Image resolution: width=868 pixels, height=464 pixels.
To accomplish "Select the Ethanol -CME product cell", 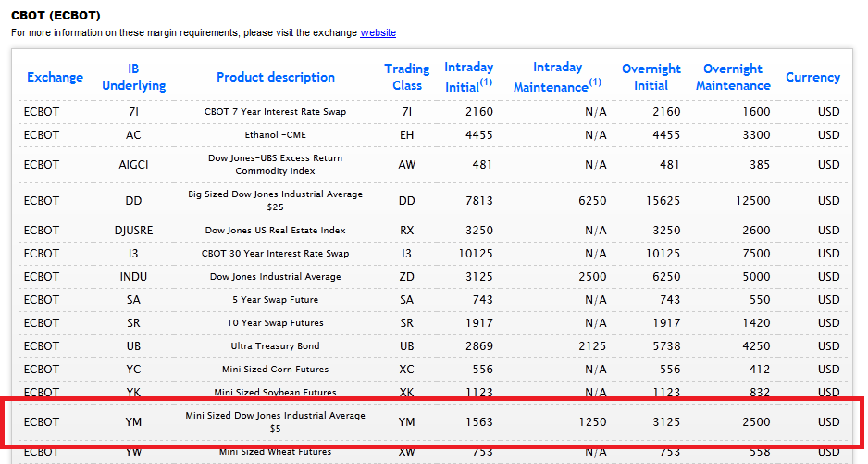I will (275, 134).
